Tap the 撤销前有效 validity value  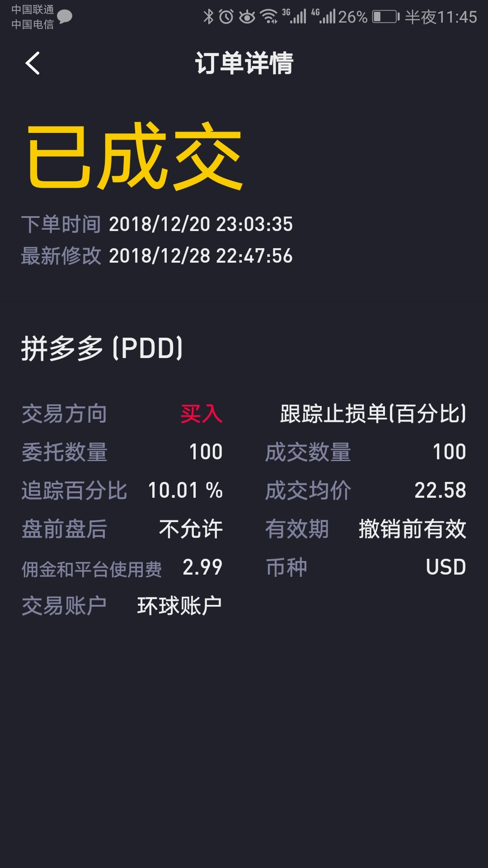[x=412, y=529]
